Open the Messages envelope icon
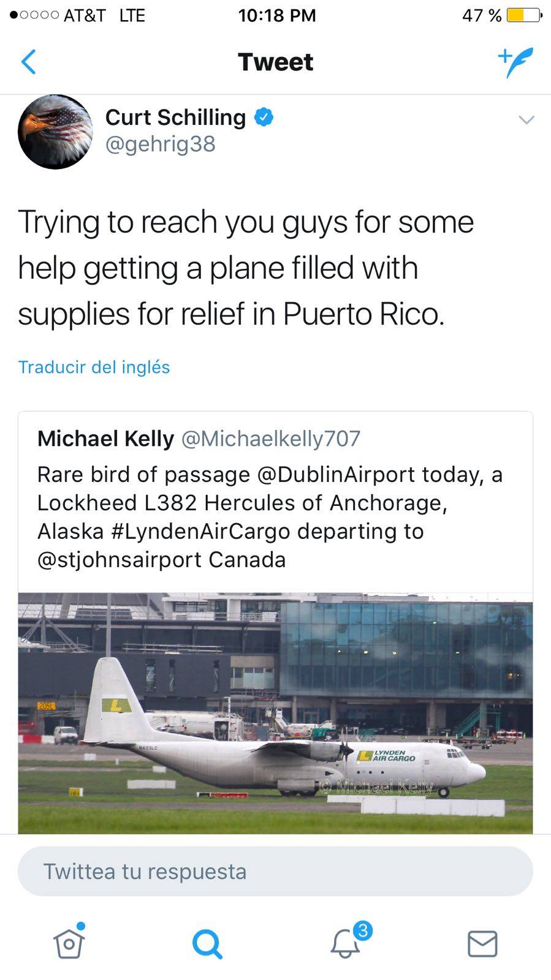The image size is (551, 980). (x=482, y=944)
